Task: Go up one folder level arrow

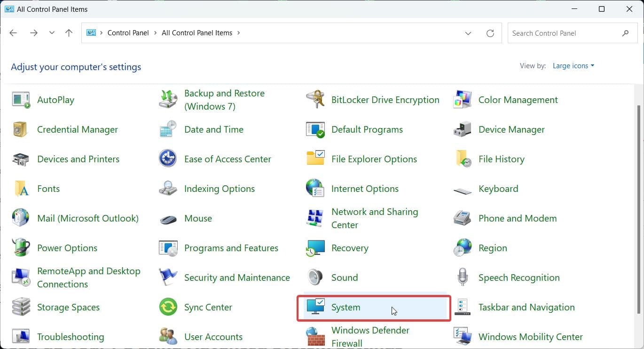Action: tap(69, 33)
